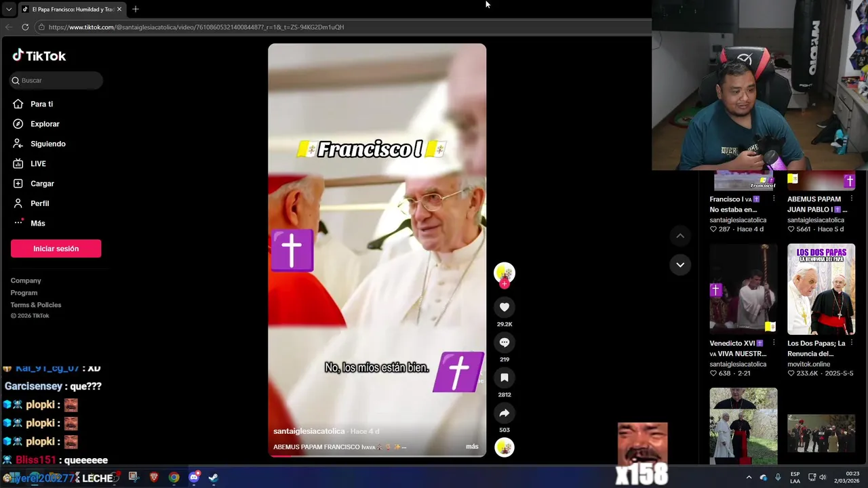
Task: Open ESP LAA keyboard language selector
Action: pyautogui.click(x=795, y=478)
